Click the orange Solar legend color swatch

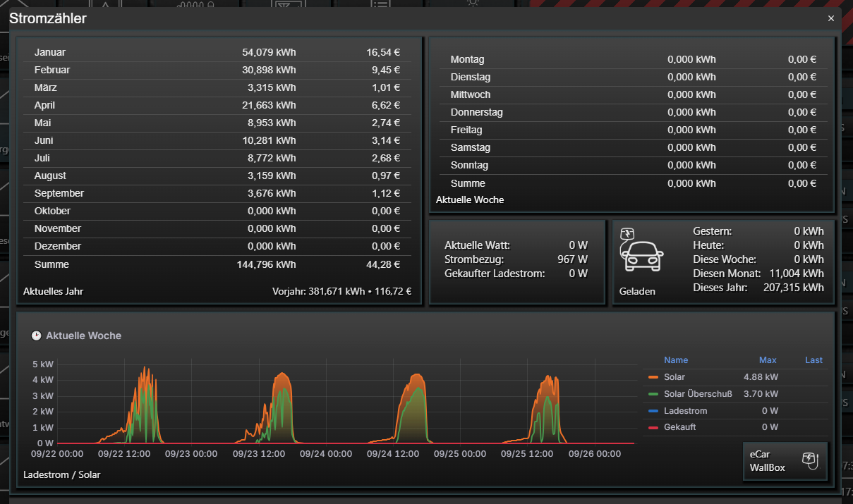click(x=653, y=377)
